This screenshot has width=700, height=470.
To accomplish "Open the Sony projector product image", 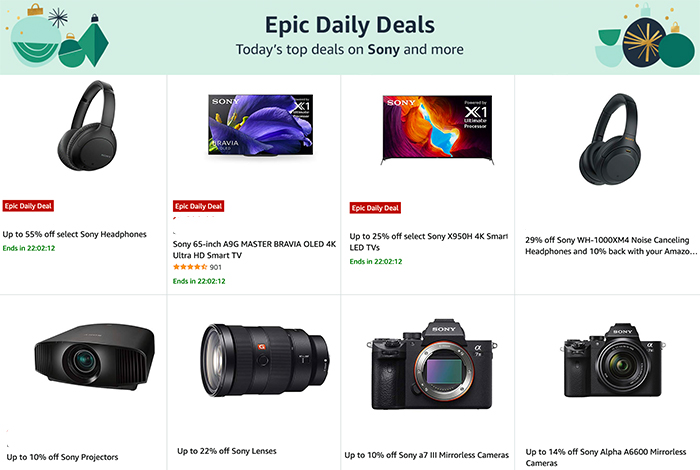I will [95, 356].
